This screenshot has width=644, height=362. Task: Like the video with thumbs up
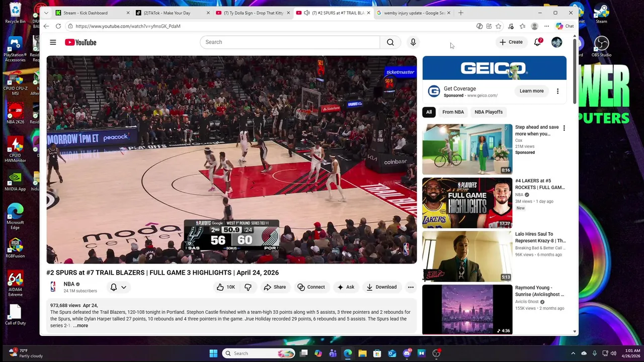coord(225,287)
